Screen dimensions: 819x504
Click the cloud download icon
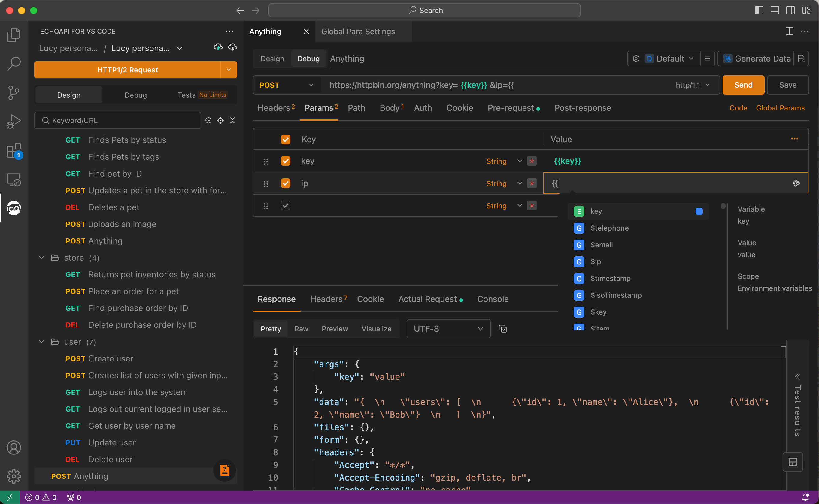[x=232, y=47]
